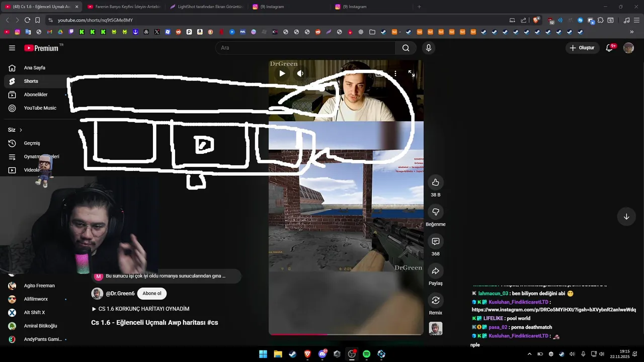Click the browser address bar URL

tap(95, 20)
